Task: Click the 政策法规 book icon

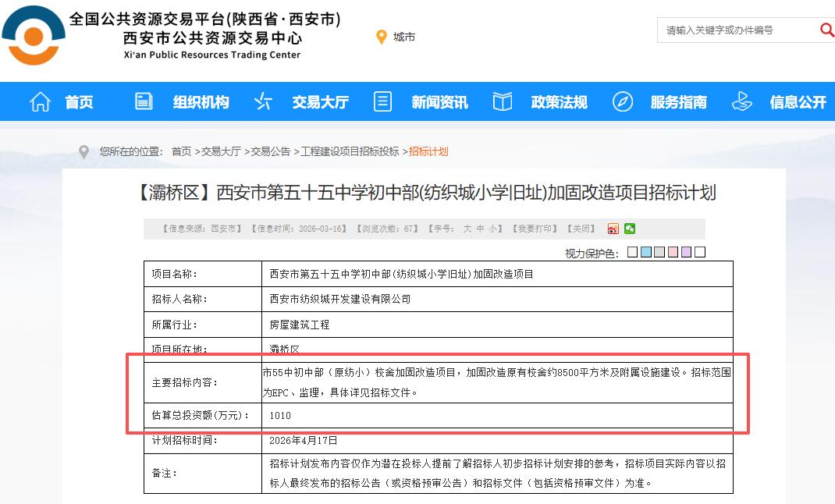Action: point(502,101)
